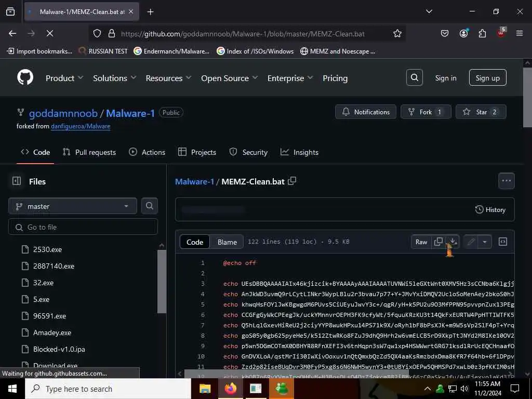View file History
The height and width of the screenshot is (399, 532).
490,209
